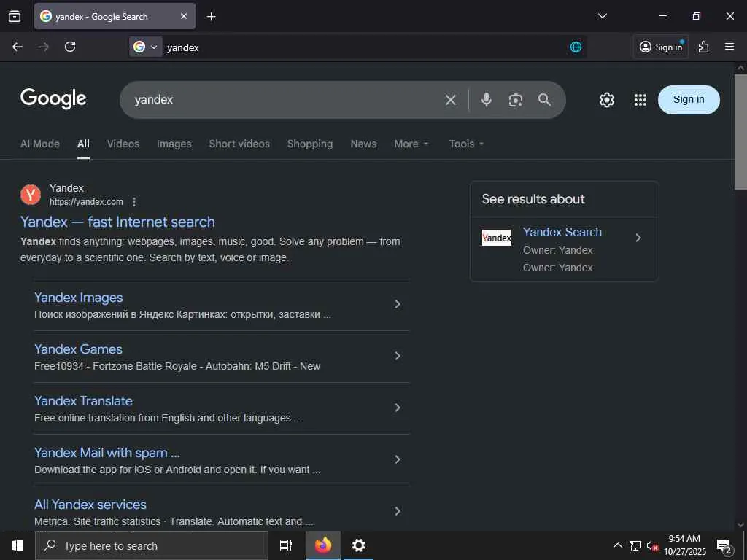This screenshot has height=560, width=747.
Task: Open Task View on the taskbar
Action: pos(285,545)
